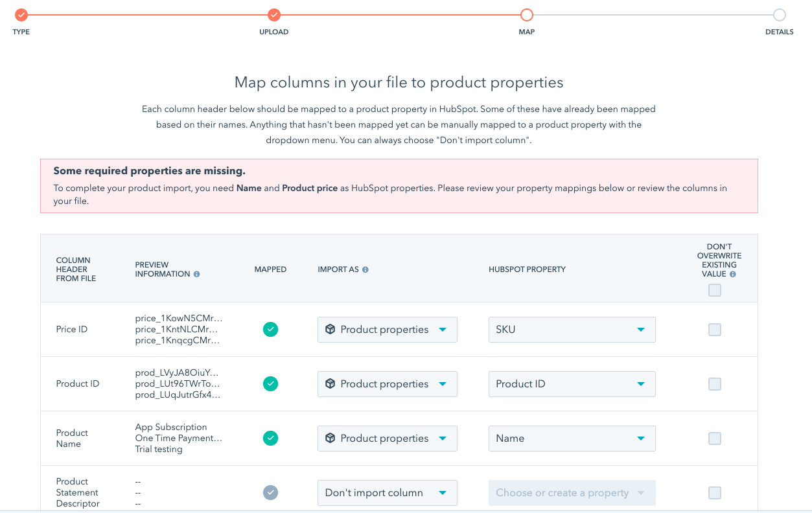812x513 pixels.
Task: Expand the Import As dropdown for Product ID
Action: [387, 384]
